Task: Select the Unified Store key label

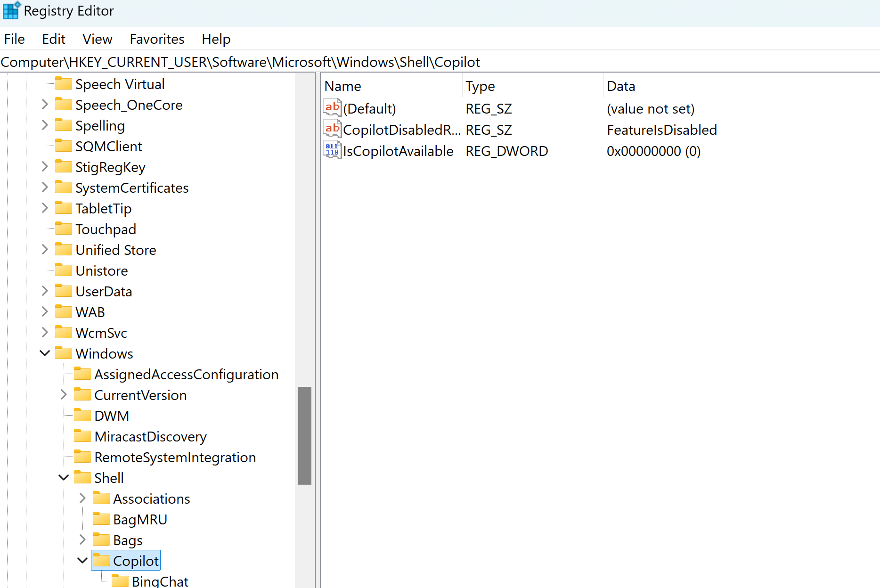Action: [x=116, y=250]
